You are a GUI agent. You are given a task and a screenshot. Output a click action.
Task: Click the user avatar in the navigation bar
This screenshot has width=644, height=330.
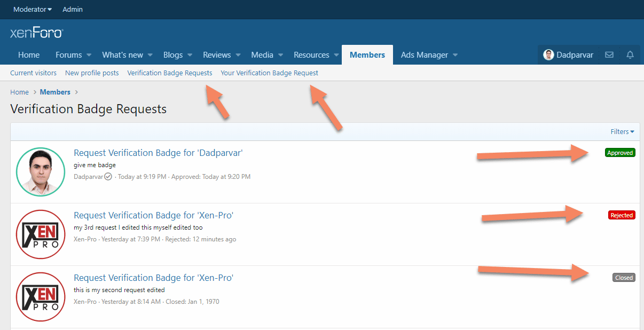coord(548,55)
